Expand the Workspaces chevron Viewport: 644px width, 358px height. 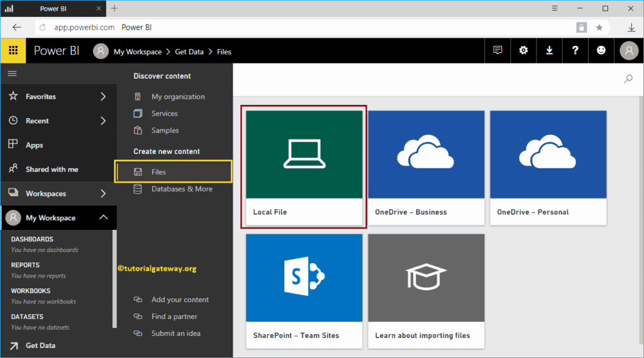tap(103, 193)
